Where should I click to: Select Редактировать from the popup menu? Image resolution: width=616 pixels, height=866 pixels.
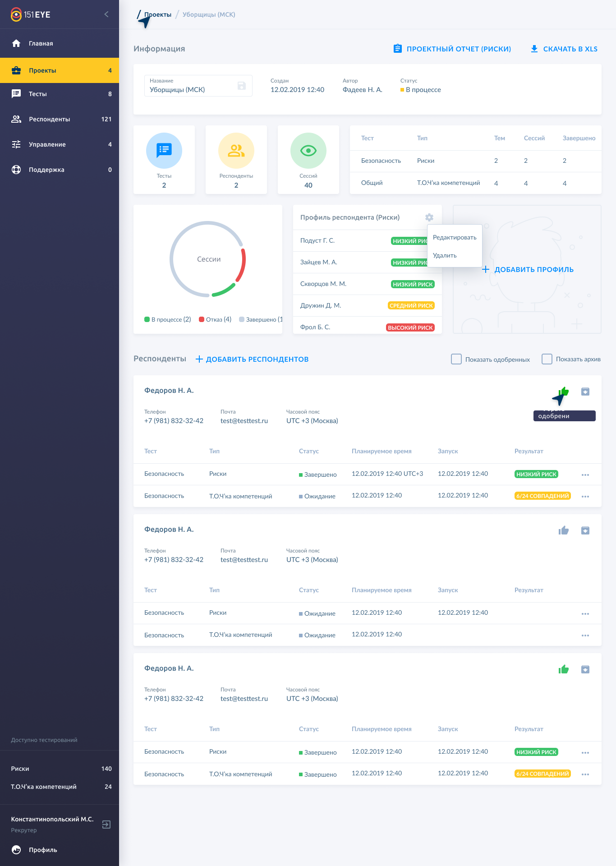click(455, 237)
